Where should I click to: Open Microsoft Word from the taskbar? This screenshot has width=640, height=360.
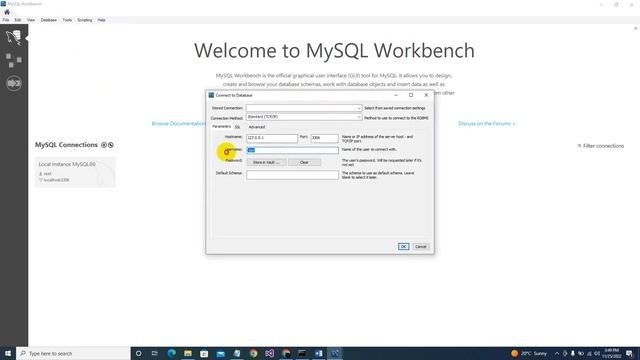coord(318,353)
